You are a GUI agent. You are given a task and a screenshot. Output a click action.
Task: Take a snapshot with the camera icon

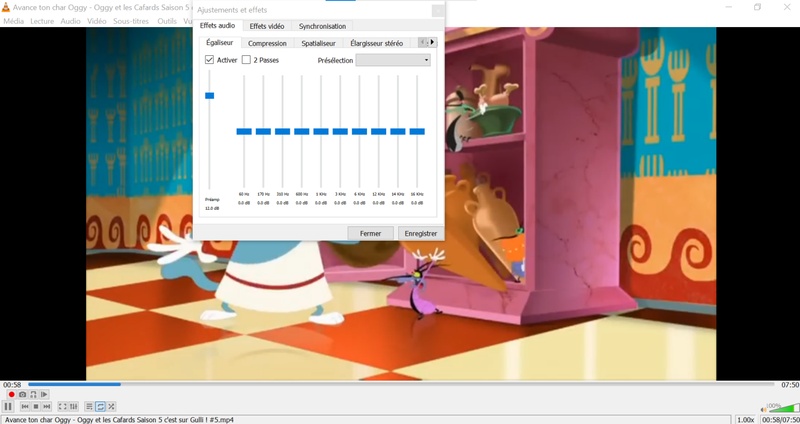(x=22, y=394)
